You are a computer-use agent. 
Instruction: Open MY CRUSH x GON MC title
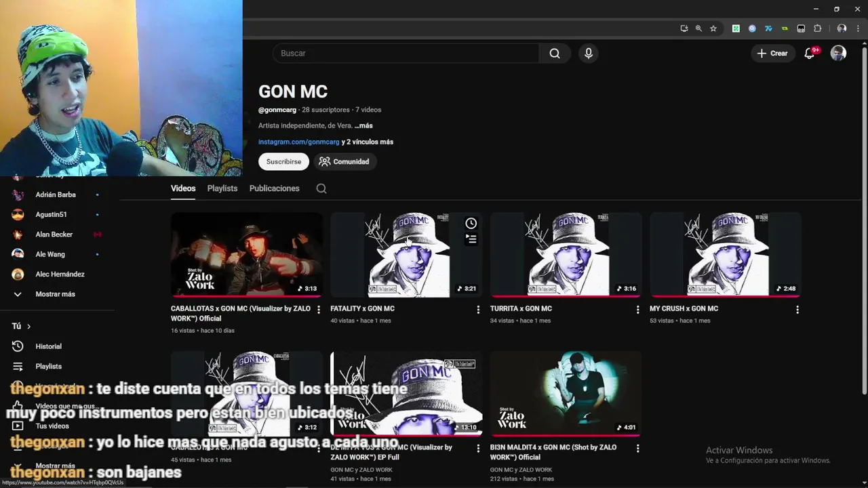684,308
